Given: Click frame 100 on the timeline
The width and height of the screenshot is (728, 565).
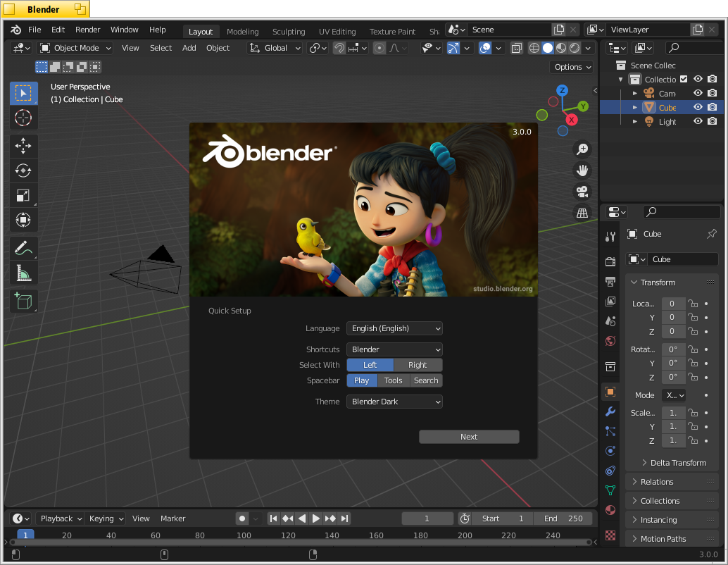Looking at the screenshot, I should [244, 535].
